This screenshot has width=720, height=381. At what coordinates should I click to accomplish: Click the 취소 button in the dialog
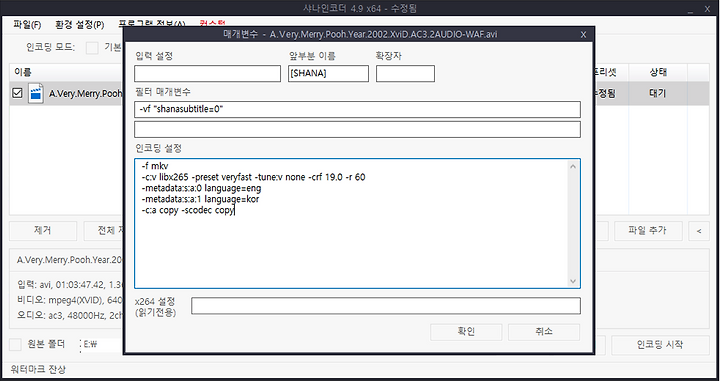tap(544, 331)
